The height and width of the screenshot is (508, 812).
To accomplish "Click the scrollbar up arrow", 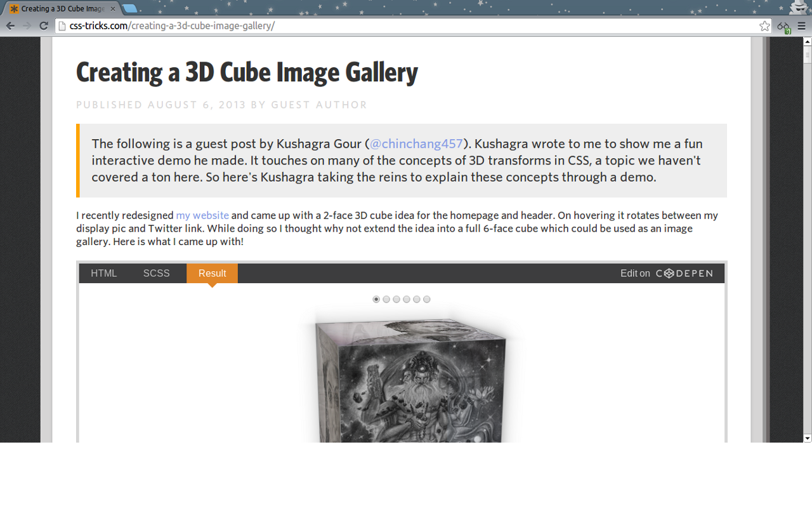I will [808, 41].
